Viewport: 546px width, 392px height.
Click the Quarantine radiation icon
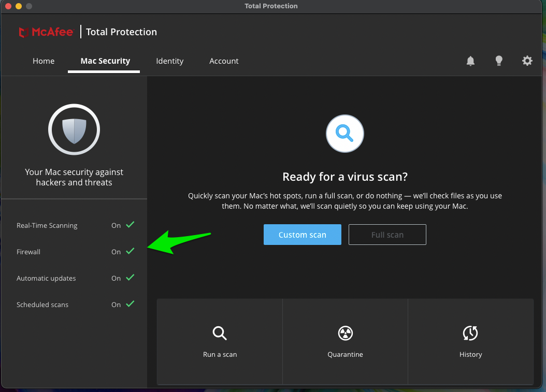point(345,333)
